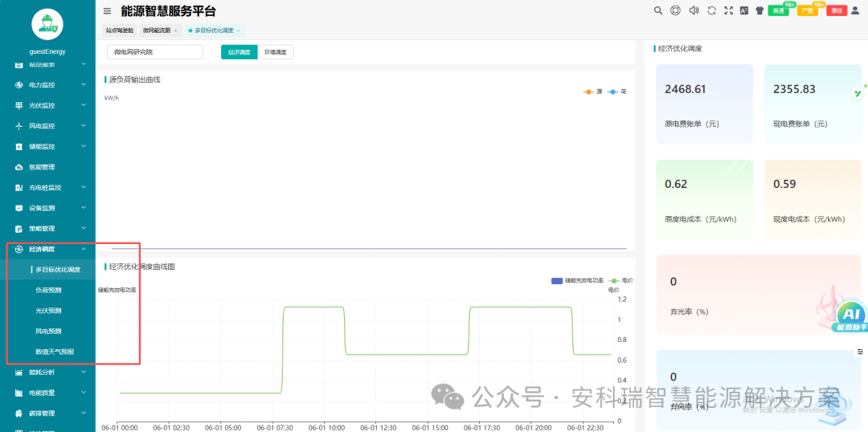Click the 原度电成本 0.62 card
The height and width of the screenshot is (432, 868).
coord(705,200)
